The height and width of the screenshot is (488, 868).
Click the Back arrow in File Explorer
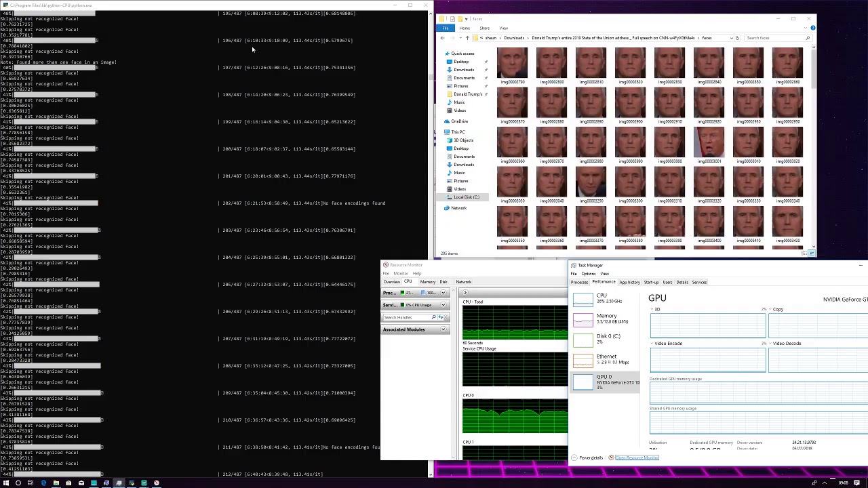coord(443,38)
